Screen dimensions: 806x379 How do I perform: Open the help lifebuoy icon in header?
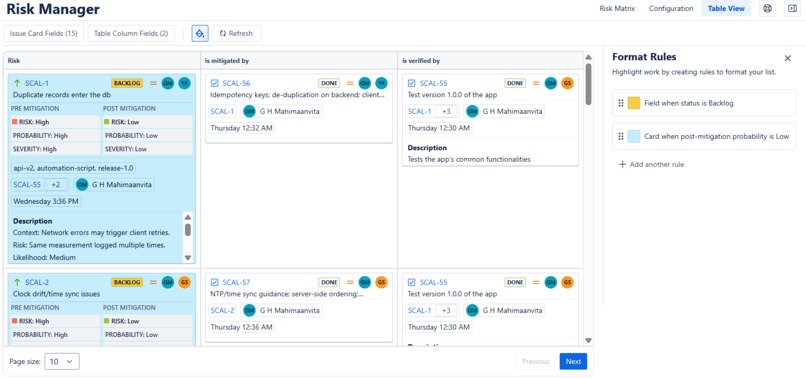[767, 8]
